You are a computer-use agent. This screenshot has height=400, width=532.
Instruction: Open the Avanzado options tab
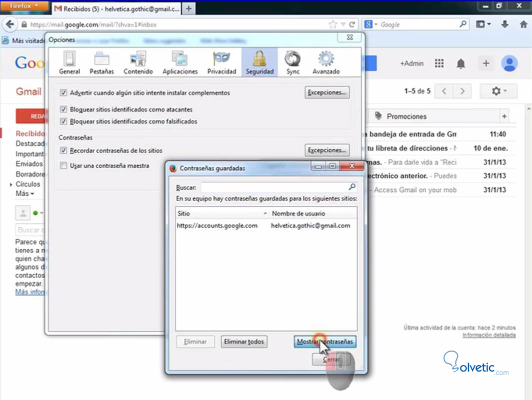[326, 63]
